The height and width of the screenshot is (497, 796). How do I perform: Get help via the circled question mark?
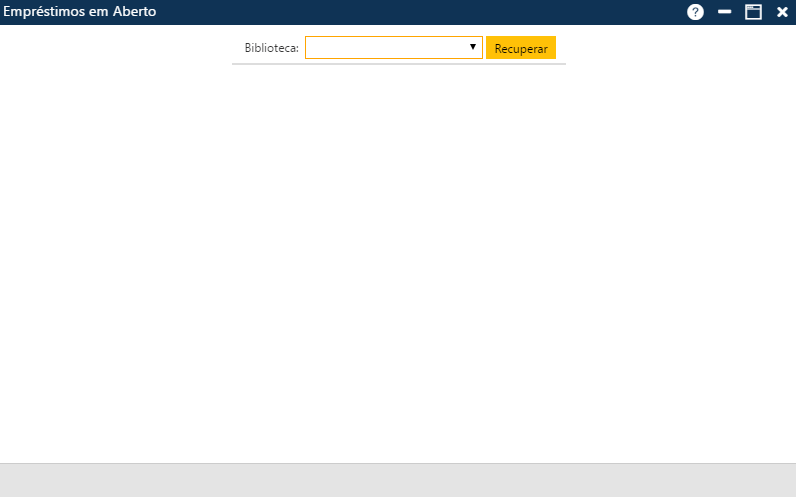[695, 12]
